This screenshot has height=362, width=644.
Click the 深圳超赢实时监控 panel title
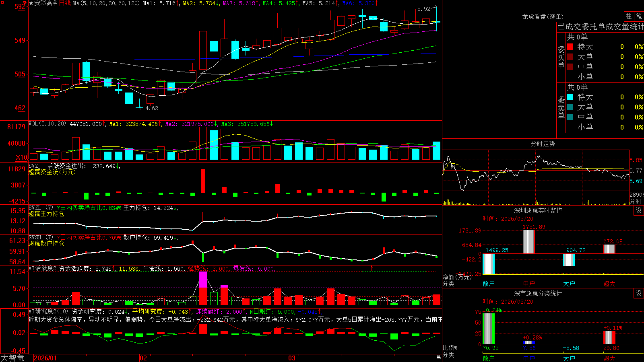[538, 210]
